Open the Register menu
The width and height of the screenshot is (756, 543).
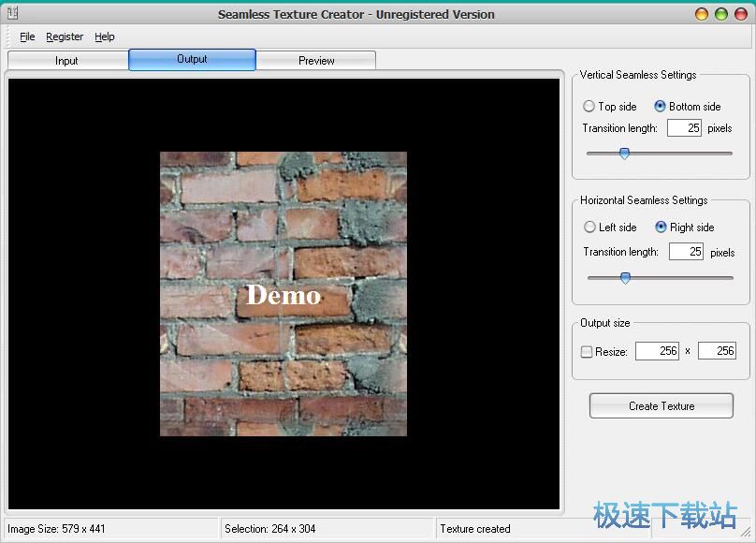point(65,37)
